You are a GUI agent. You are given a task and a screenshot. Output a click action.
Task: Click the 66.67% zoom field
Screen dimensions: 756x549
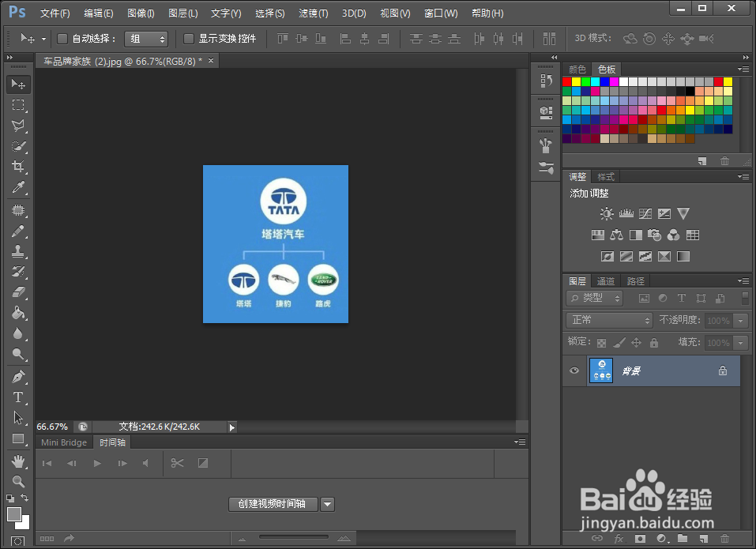(x=53, y=427)
